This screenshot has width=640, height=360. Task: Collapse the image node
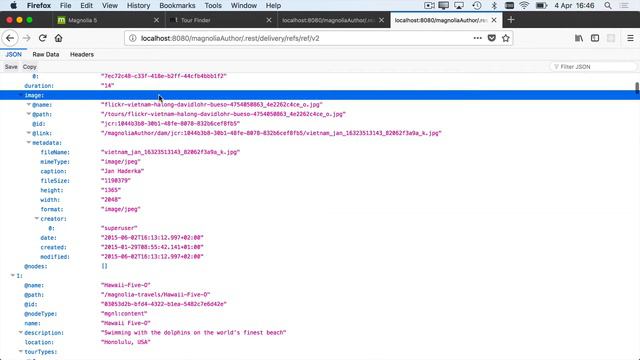(20, 95)
